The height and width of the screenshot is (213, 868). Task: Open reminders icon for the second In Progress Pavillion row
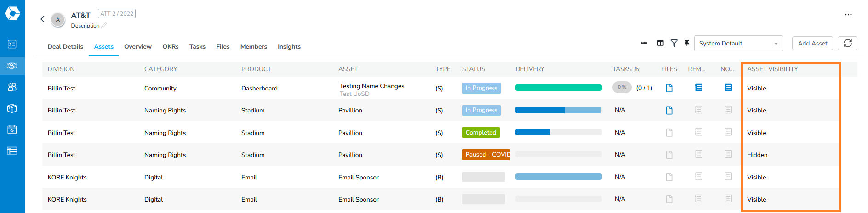[699, 110]
